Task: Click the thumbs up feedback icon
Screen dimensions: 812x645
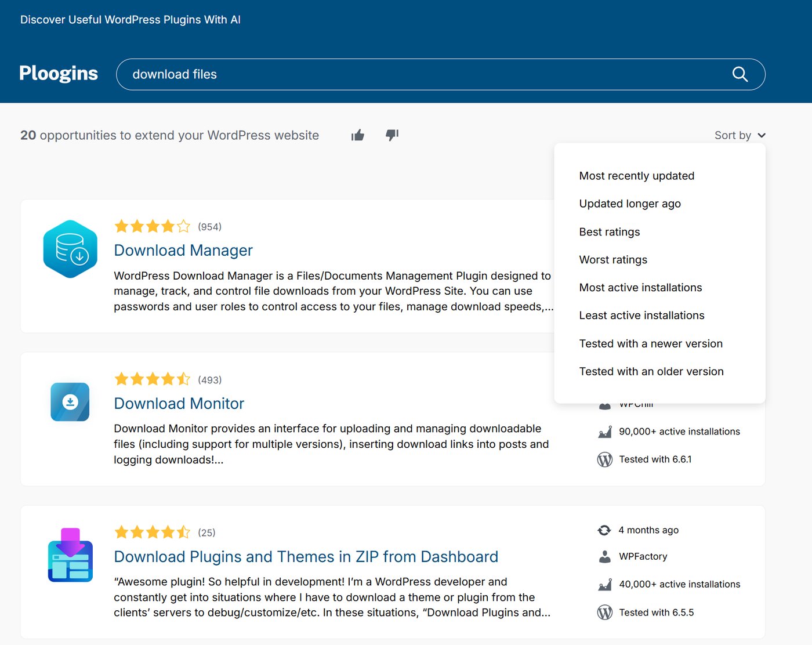Action: (358, 135)
